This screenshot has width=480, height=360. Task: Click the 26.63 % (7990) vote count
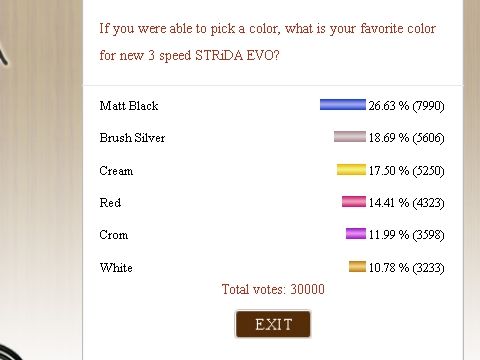[406, 106]
